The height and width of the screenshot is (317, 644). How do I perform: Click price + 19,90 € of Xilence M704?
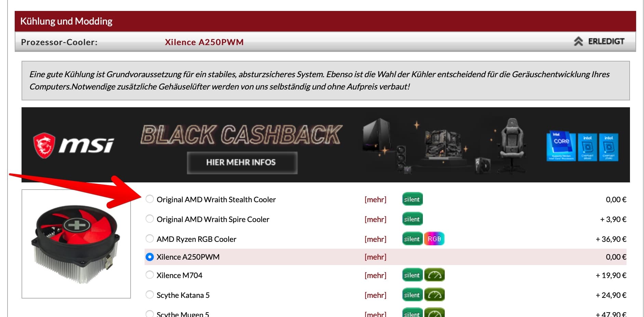[611, 275]
